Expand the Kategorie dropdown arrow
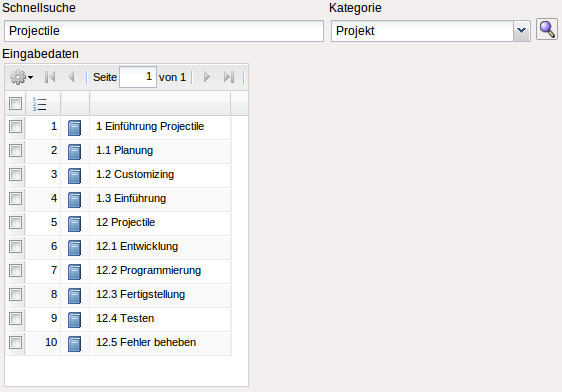This screenshot has height=392, width=562. click(521, 31)
